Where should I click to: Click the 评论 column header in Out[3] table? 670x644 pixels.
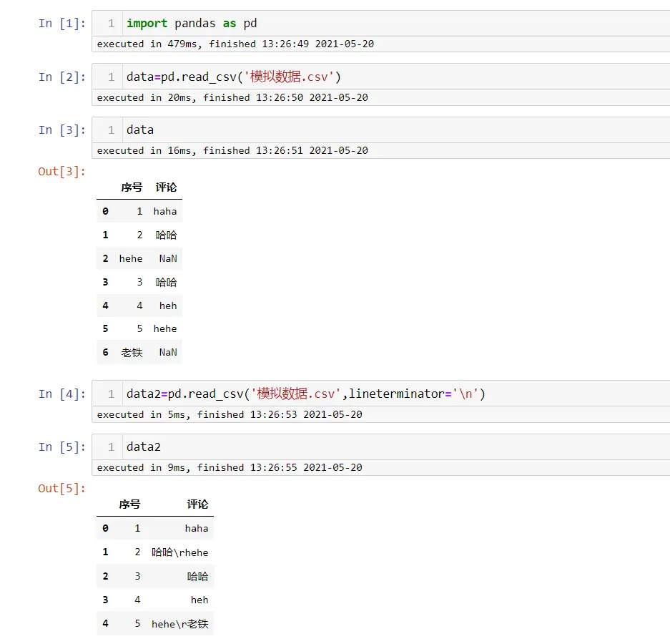coord(166,187)
